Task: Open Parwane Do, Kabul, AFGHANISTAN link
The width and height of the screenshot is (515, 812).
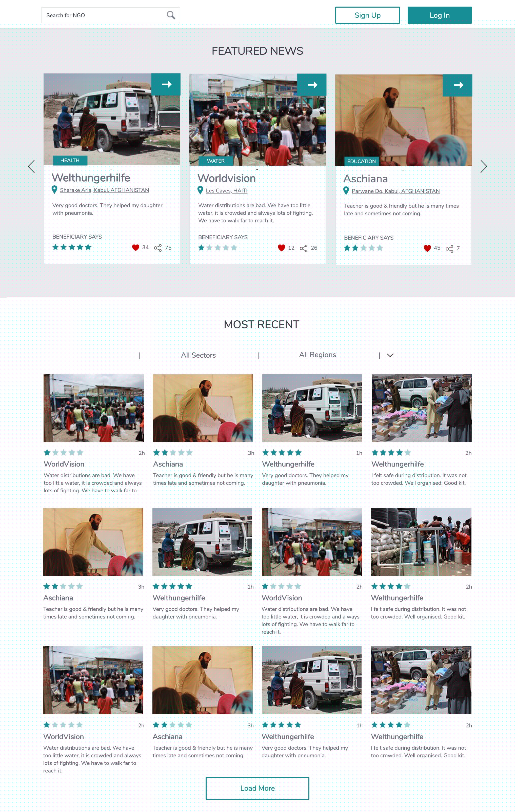Action: tap(396, 191)
